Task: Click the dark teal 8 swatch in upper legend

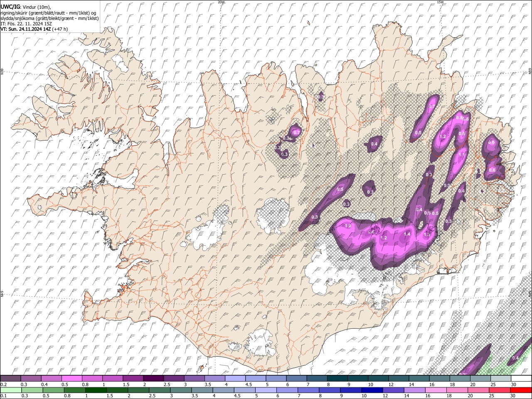Action: click(337, 378)
